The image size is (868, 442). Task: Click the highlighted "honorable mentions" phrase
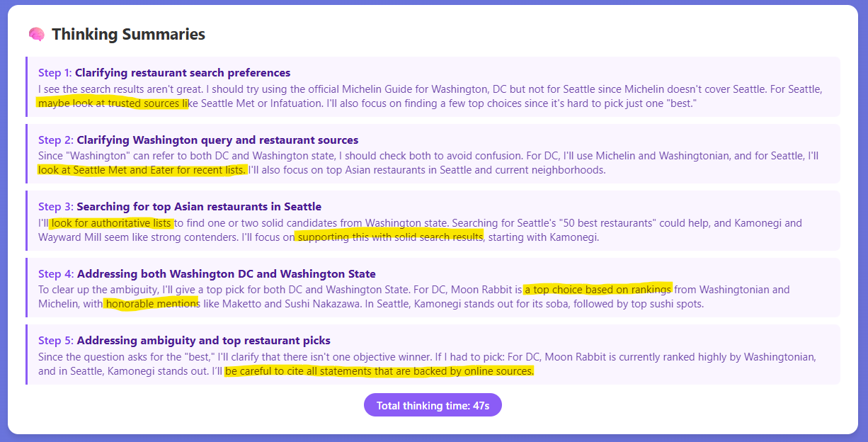tap(151, 304)
